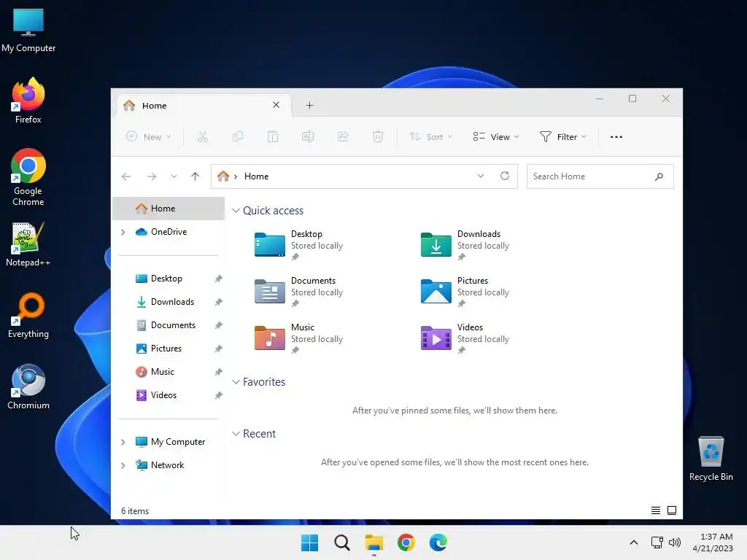This screenshot has width=747, height=560.
Task: Close the Home tab
Action: (276, 105)
